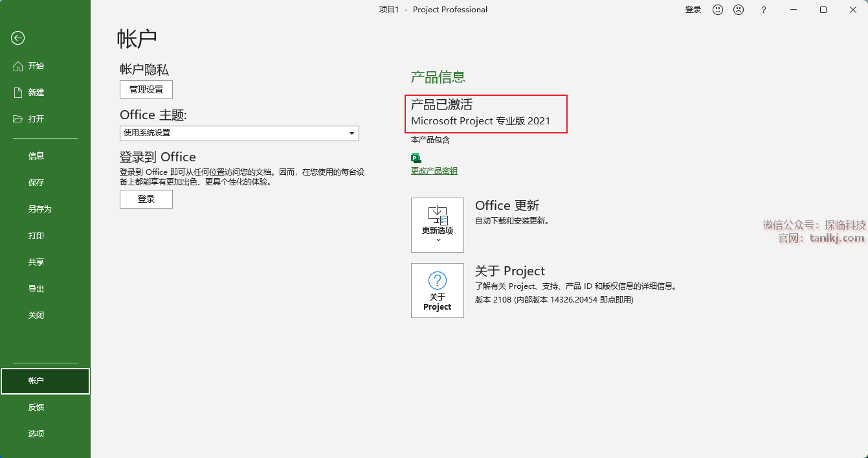
Task: Click the new document icon beside 新建
Action: pyautogui.click(x=18, y=93)
